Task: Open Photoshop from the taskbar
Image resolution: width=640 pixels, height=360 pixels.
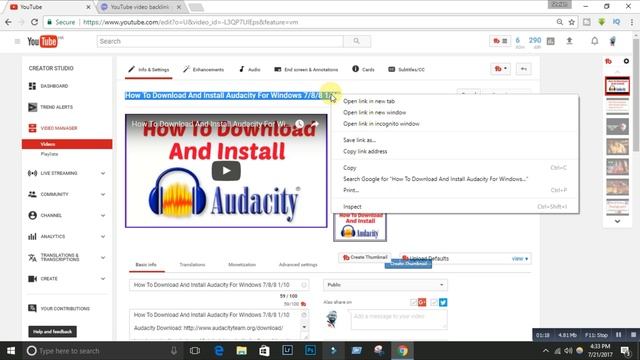Action: (x=310, y=351)
